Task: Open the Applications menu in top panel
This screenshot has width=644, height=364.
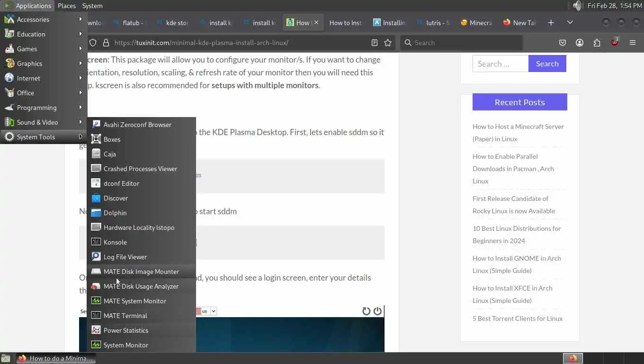Action: pyautogui.click(x=28, y=6)
